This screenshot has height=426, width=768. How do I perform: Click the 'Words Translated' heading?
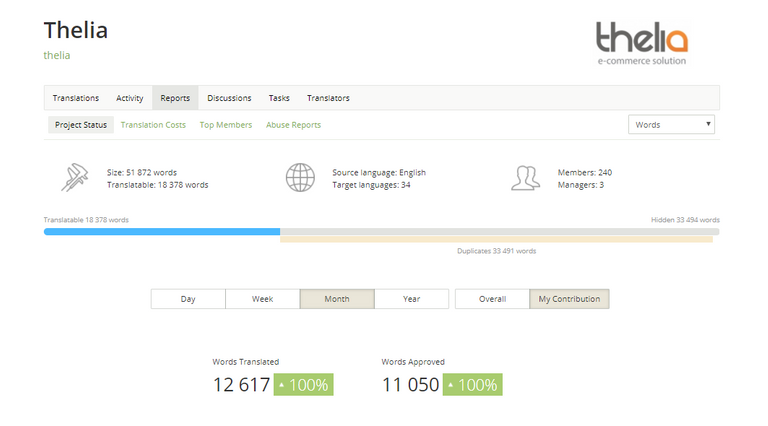[245, 362]
